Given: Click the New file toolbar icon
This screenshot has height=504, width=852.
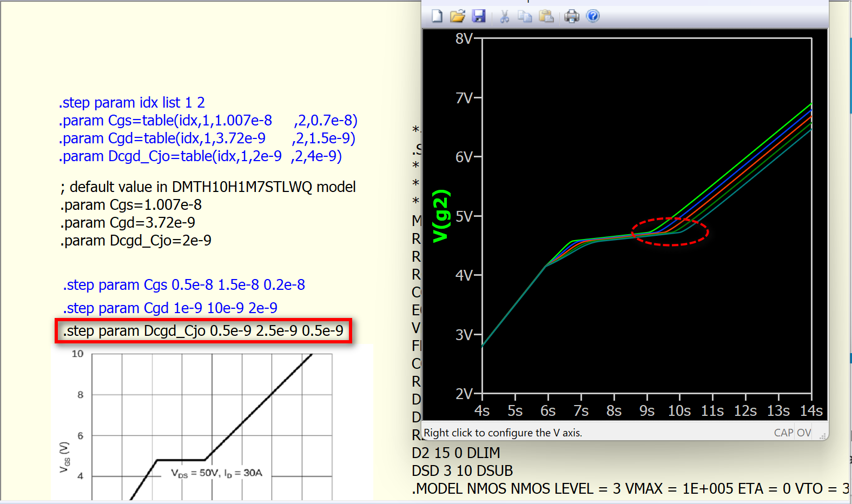Looking at the screenshot, I should pos(437,16).
